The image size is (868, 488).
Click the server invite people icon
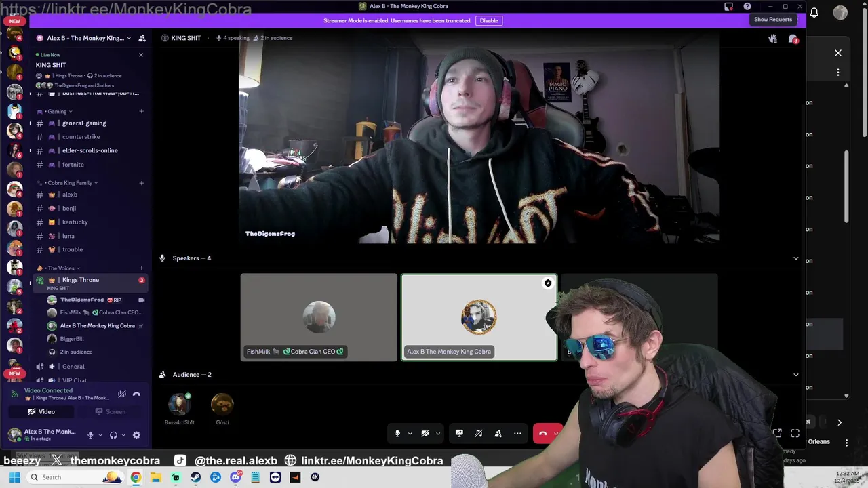tap(142, 38)
